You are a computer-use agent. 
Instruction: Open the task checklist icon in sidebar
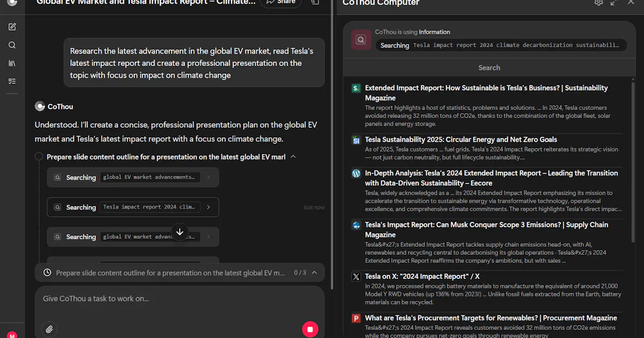click(x=12, y=81)
